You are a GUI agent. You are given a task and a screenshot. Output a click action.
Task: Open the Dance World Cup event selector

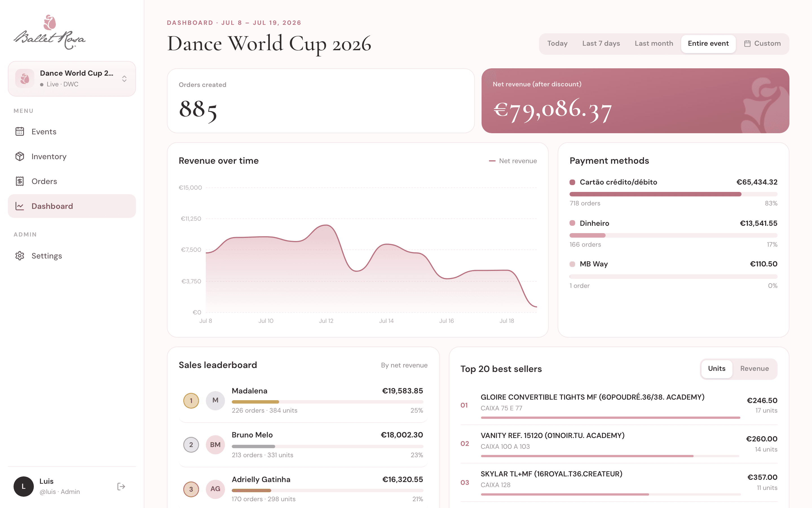point(72,79)
